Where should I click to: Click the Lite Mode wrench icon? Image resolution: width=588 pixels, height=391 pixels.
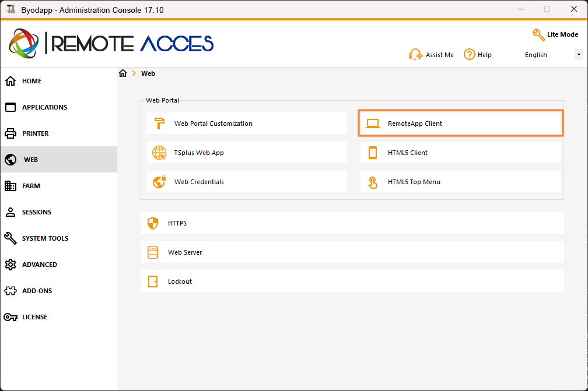coord(538,34)
